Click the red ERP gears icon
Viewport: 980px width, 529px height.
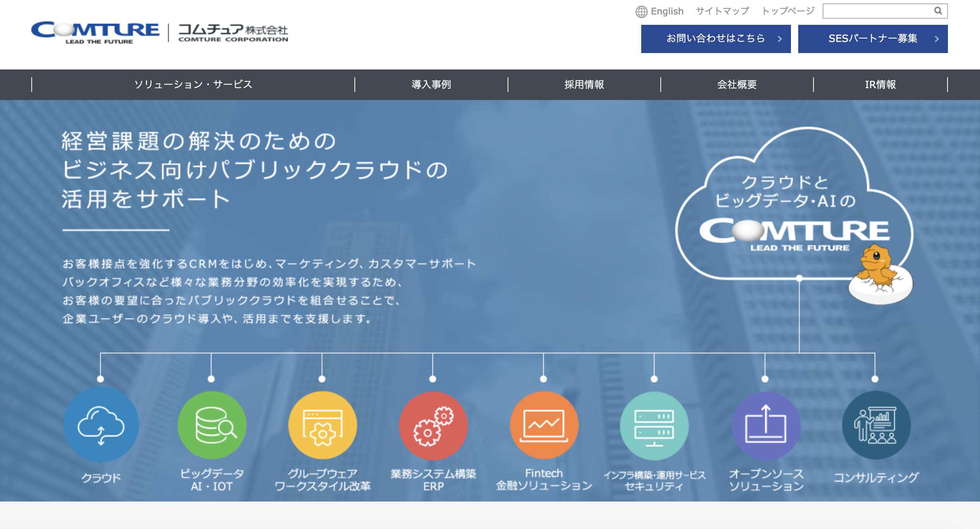(433, 425)
